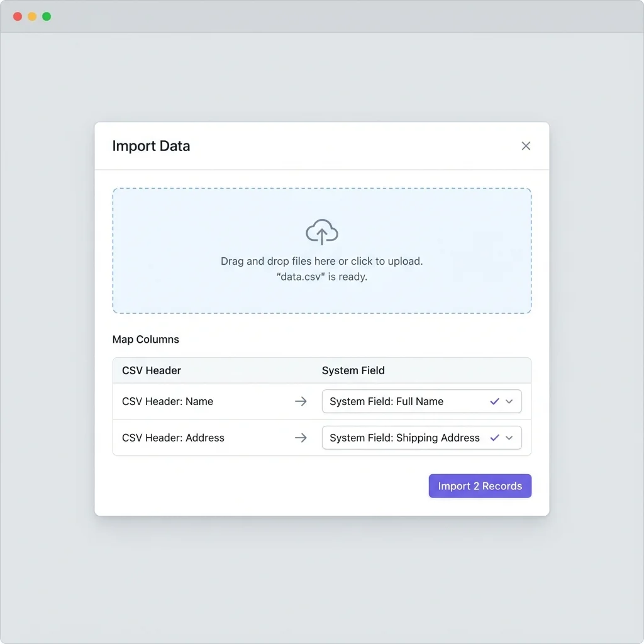The height and width of the screenshot is (644, 644).
Task: Click the Import Data dialog title
Action: (151, 146)
